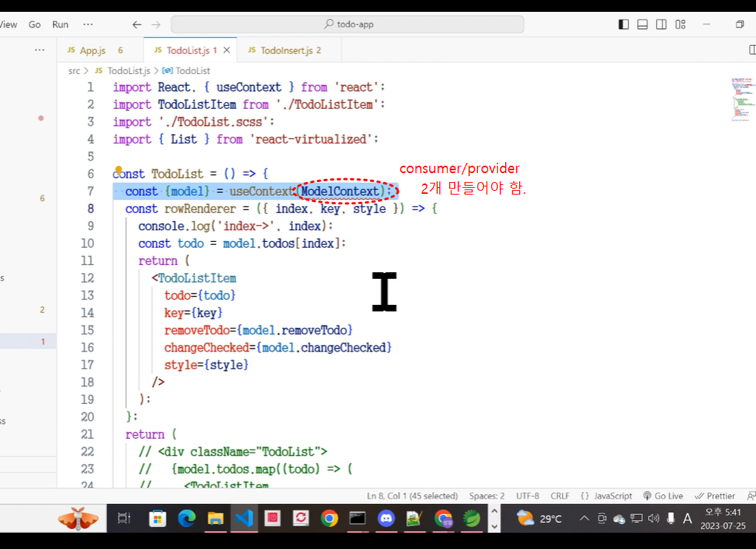Click 'rowRenderer' on line 8

[x=200, y=209]
